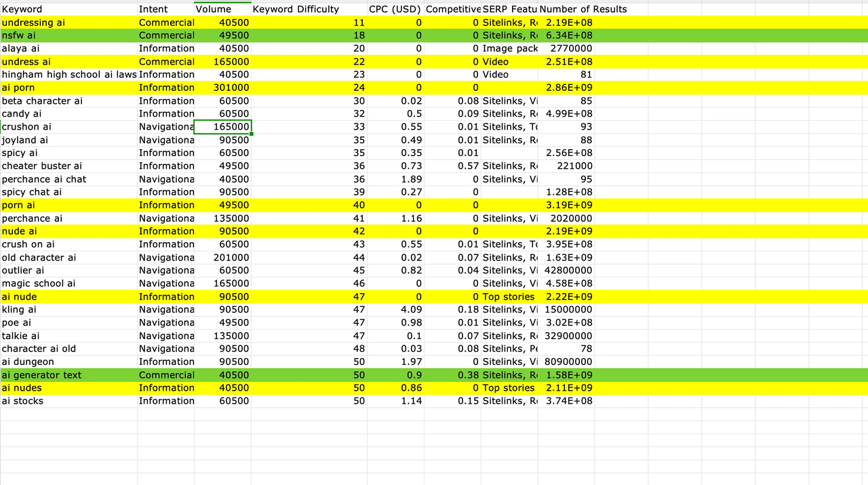Click the 'nsfw ai' keyword cell
Viewport: 868px width, 485px height.
click(68, 35)
